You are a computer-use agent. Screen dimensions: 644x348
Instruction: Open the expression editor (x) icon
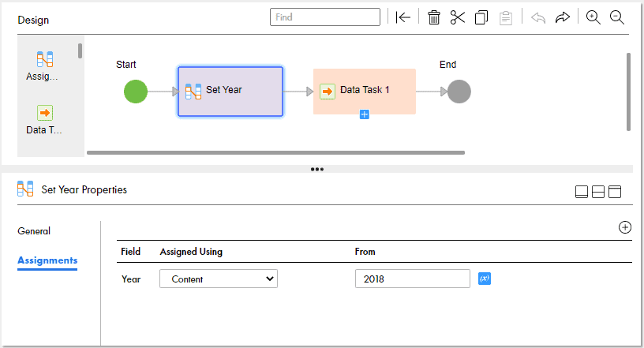485,279
